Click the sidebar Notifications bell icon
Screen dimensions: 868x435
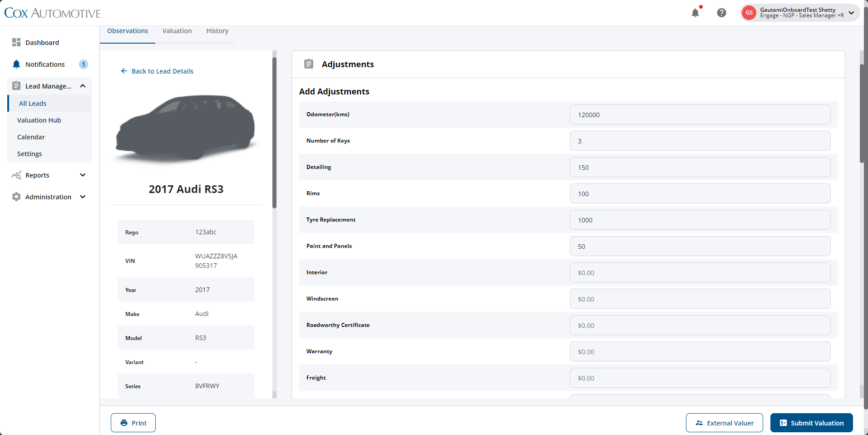click(x=16, y=64)
